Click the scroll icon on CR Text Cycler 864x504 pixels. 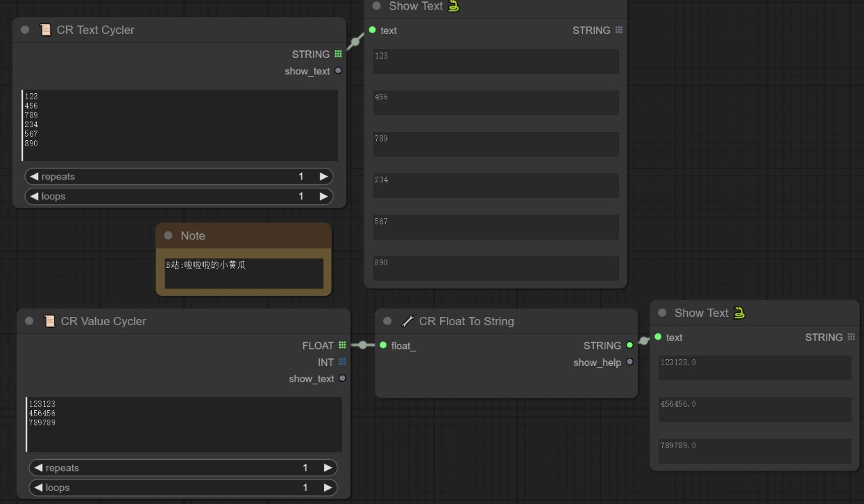[x=46, y=30]
